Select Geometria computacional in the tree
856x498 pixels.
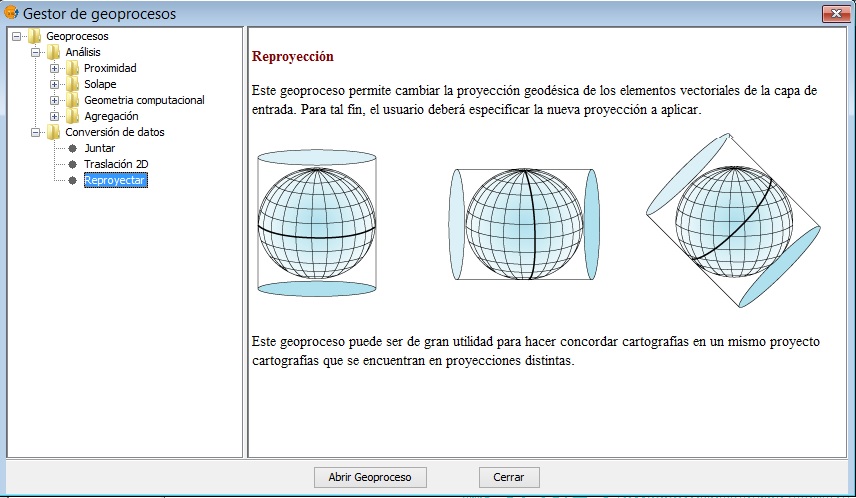[x=144, y=100]
